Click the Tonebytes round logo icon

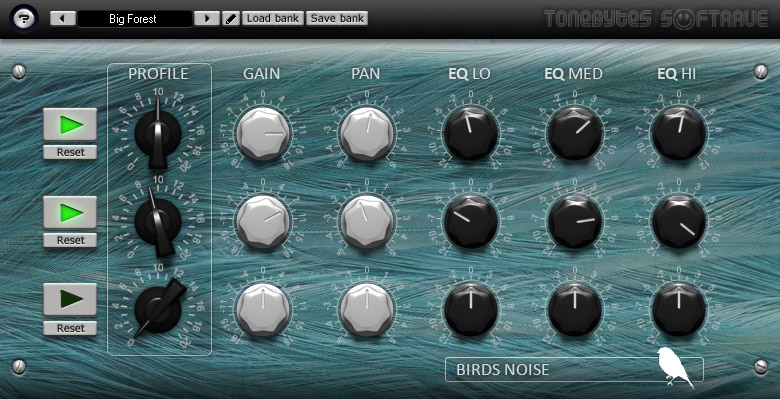point(23,19)
